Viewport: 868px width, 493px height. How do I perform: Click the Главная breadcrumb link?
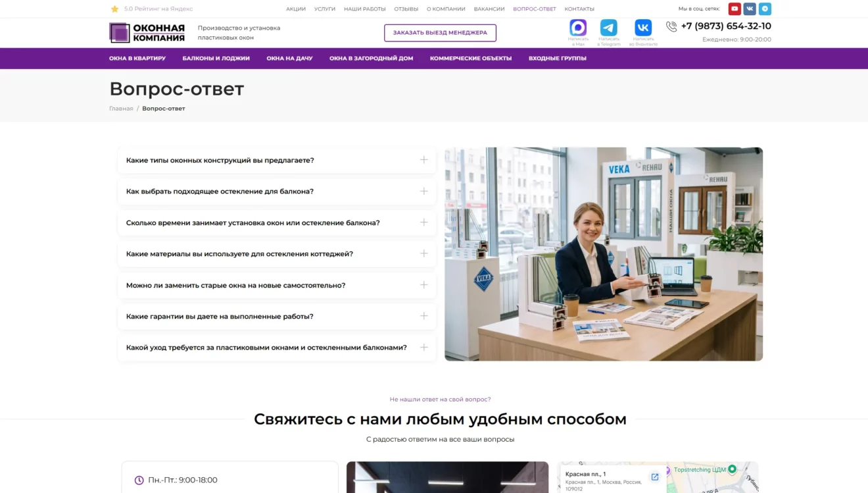click(x=121, y=109)
